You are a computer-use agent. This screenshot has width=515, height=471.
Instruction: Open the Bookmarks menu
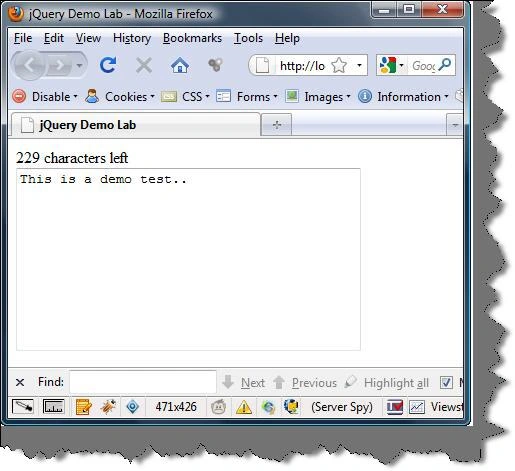tap(192, 38)
